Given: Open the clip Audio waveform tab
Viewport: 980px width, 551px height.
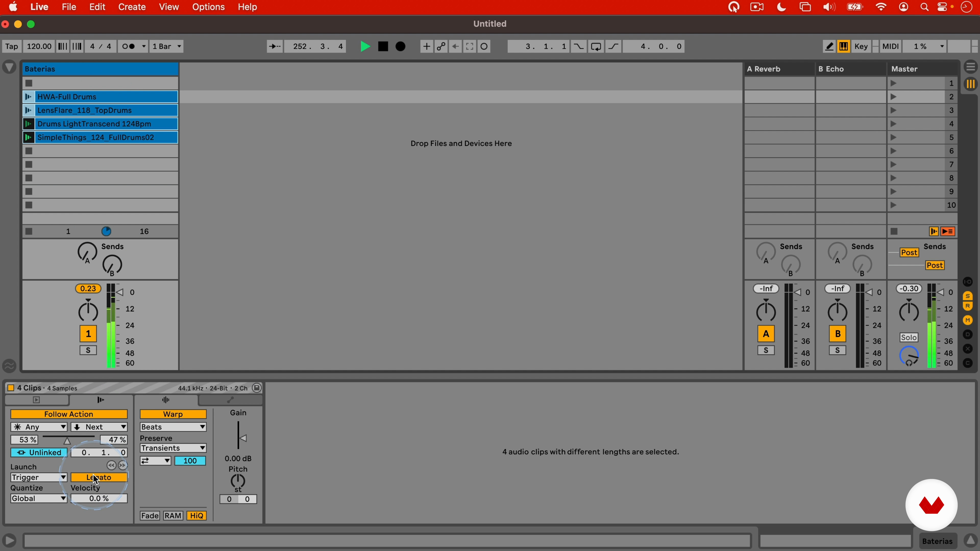Looking at the screenshot, I should click(166, 400).
